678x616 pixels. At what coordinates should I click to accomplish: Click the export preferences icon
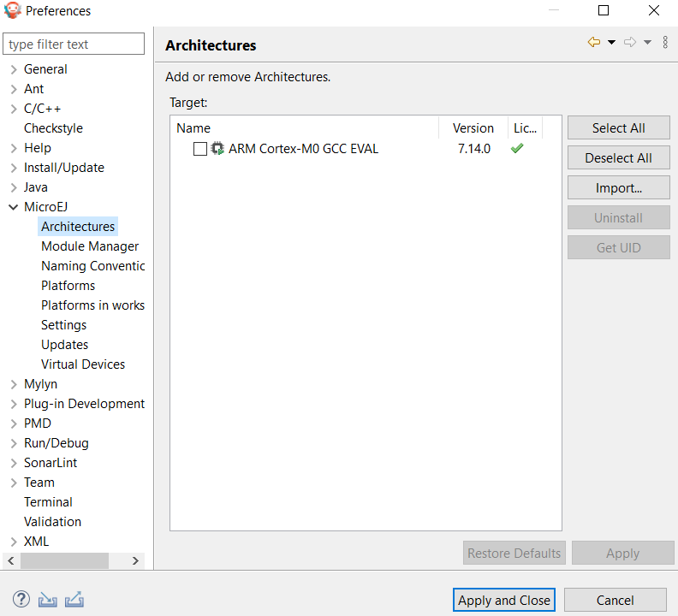click(74, 599)
